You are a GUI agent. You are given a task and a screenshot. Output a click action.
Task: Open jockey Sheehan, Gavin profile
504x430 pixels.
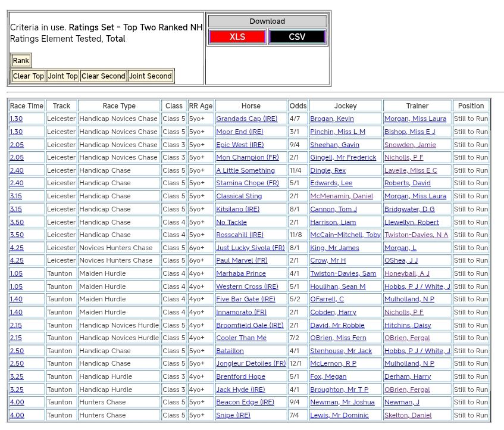click(334, 145)
